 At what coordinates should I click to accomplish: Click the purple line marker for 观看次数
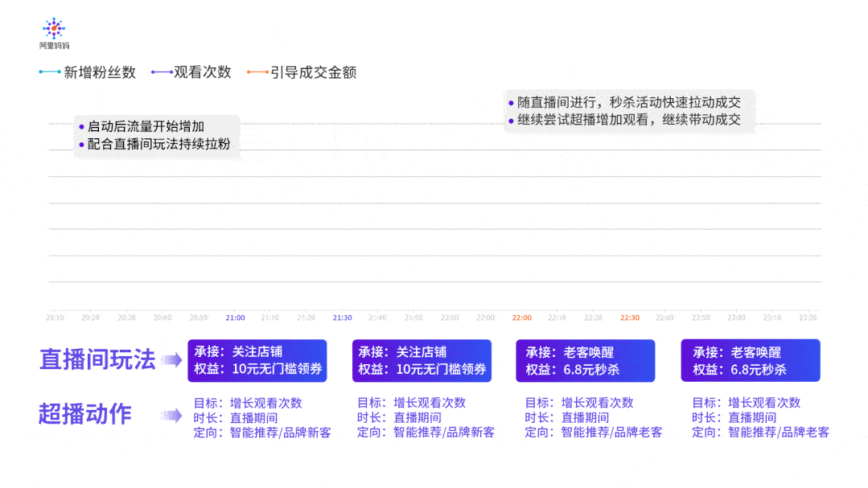[162, 72]
